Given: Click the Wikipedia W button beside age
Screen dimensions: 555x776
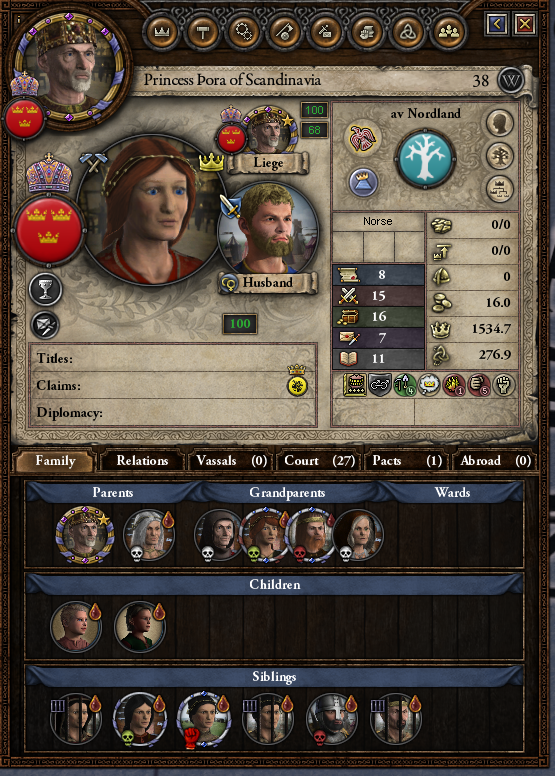Looking at the screenshot, I should tap(510, 80).
